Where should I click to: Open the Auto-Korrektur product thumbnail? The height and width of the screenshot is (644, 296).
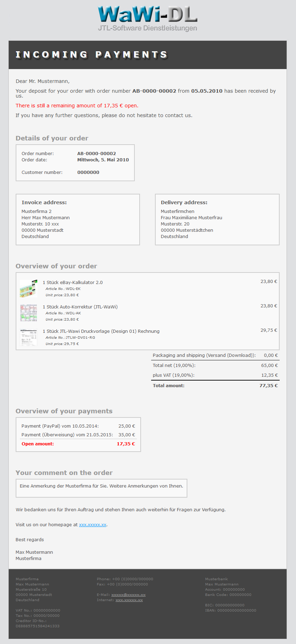pos(29,313)
